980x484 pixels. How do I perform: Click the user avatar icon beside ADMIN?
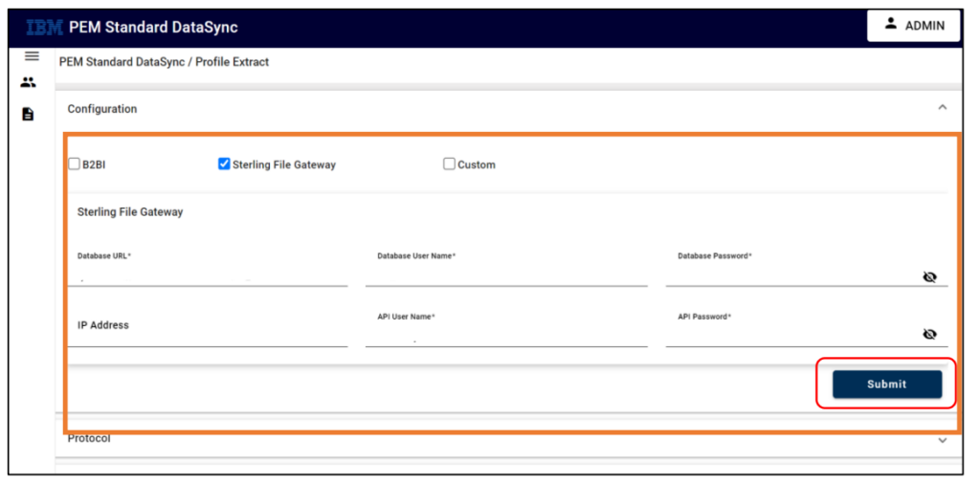click(x=891, y=24)
